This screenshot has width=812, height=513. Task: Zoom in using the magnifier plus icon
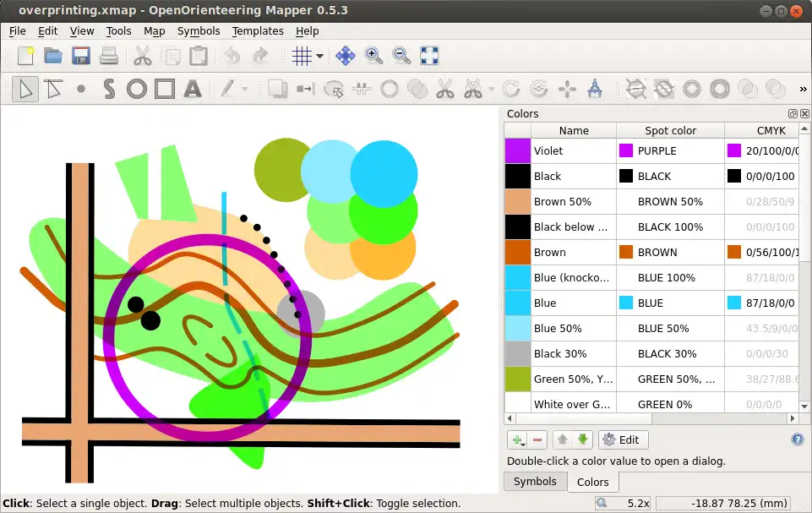[373, 57]
